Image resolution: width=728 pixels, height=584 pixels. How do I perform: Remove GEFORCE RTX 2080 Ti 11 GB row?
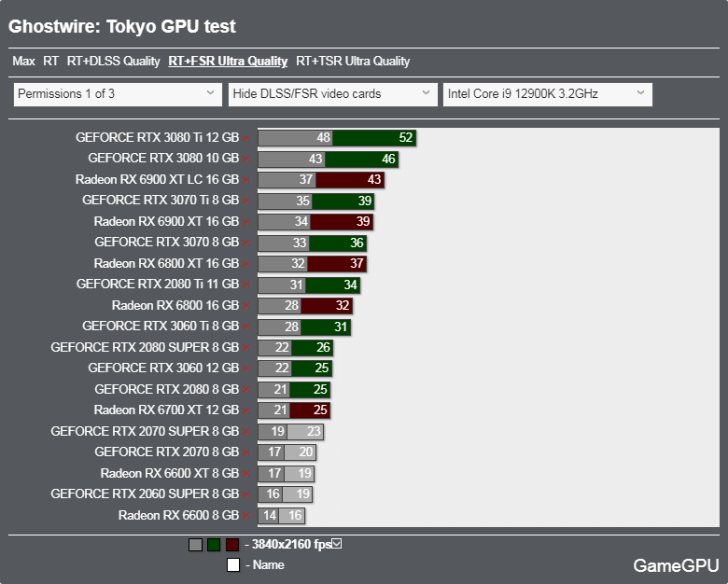(246, 285)
